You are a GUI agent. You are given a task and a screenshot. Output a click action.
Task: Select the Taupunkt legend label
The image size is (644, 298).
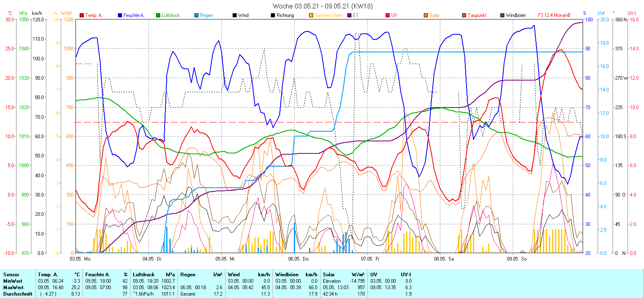click(477, 15)
